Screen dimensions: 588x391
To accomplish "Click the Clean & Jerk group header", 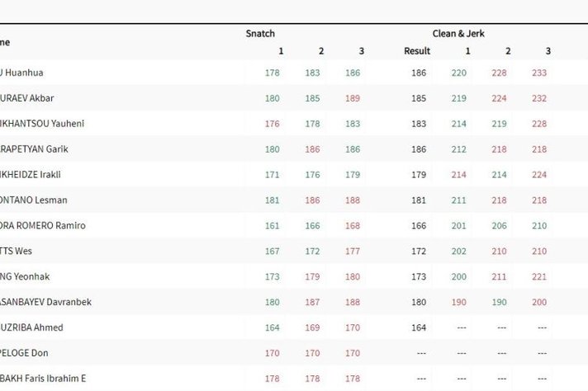I will [458, 34].
